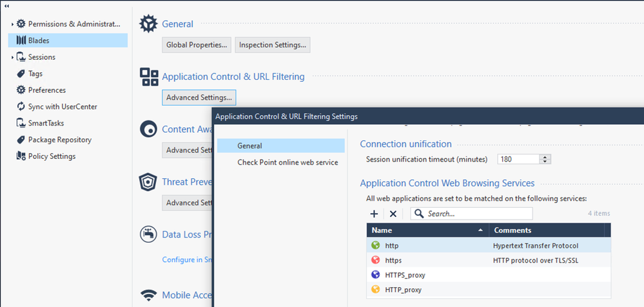Open Package Repository in sidebar

[59, 140]
